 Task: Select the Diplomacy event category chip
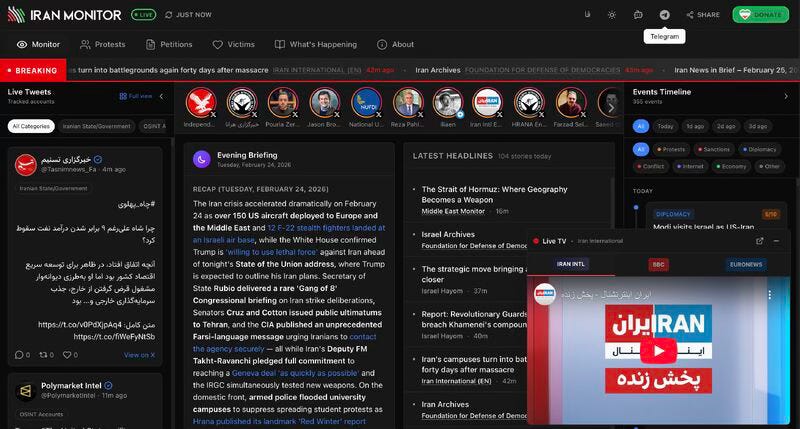(x=759, y=149)
